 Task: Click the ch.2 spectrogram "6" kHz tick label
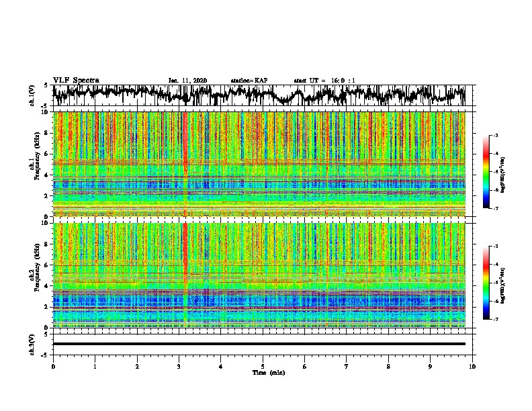click(x=47, y=265)
